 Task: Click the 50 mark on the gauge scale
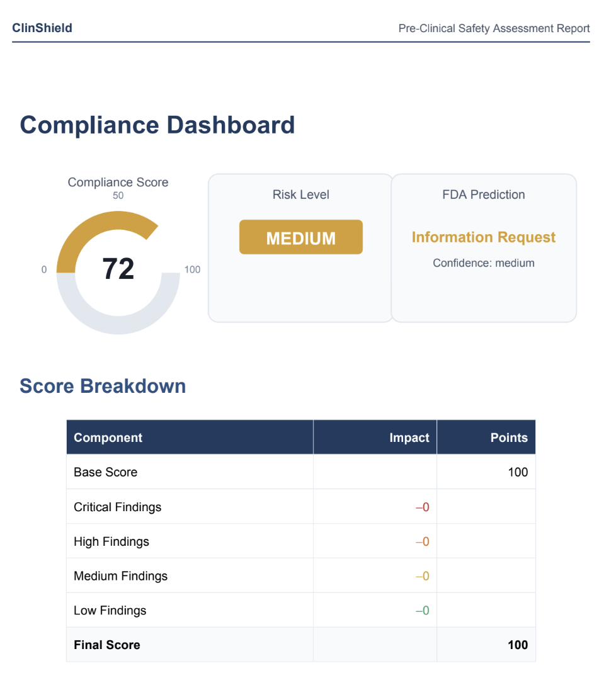tap(118, 195)
